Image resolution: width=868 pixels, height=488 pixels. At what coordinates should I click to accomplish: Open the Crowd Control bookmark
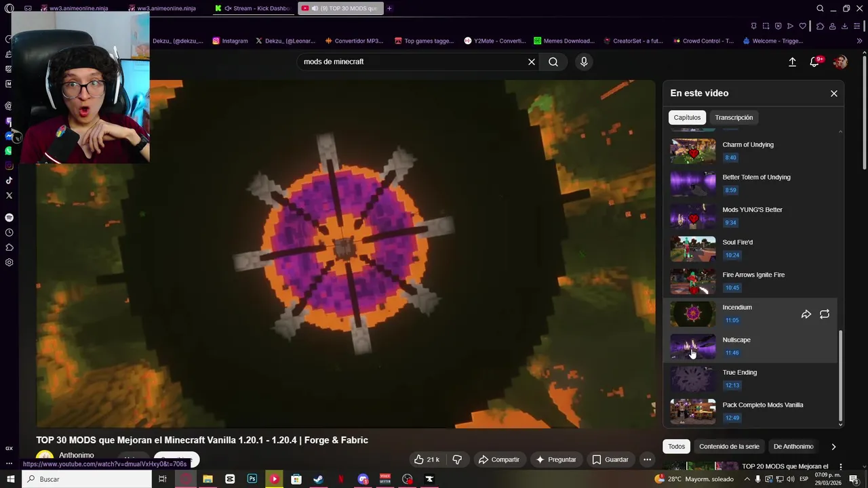703,41
